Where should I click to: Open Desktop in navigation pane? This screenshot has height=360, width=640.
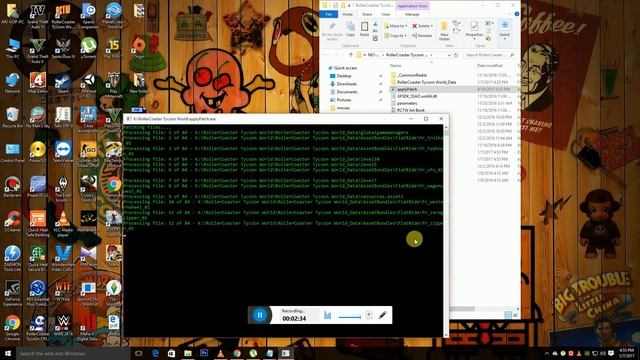(x=344, y=76)
